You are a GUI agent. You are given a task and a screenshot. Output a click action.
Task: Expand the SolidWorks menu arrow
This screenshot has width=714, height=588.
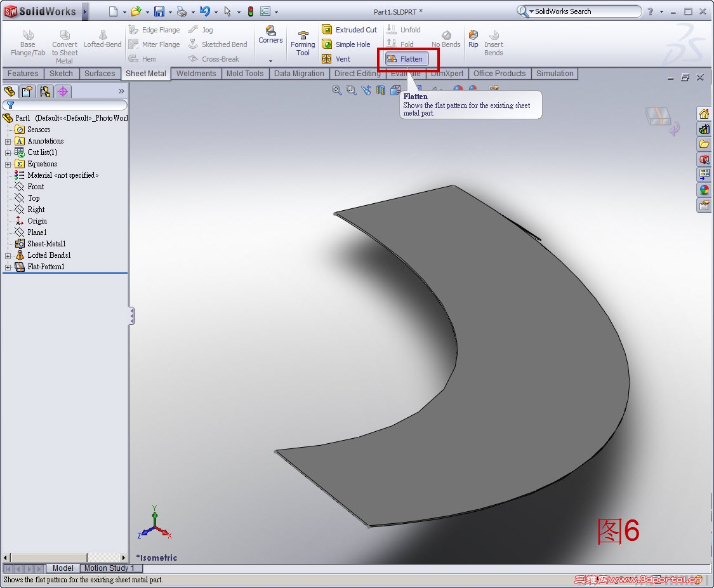[x=84, y=11]
